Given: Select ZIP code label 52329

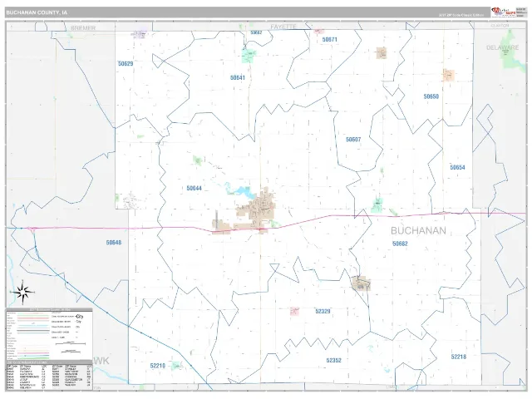Looking at the screenshot, I should [323, 311].
